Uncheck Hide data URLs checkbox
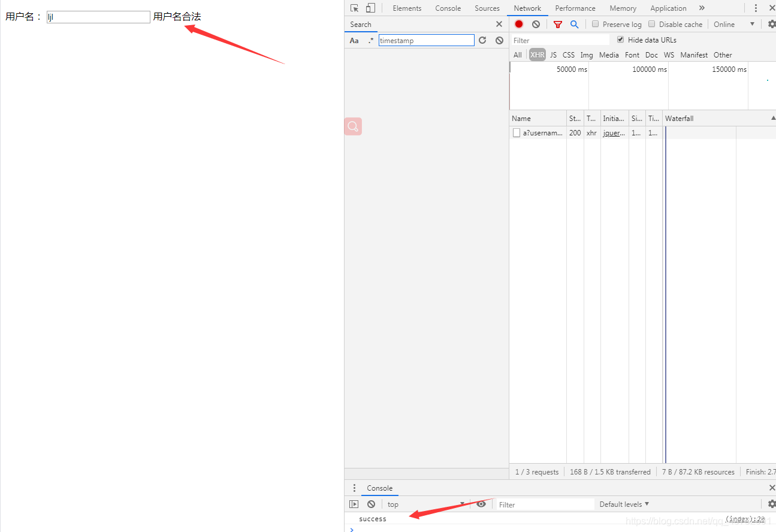This screenshot has height=532, width=776. (x=620, y=40)
